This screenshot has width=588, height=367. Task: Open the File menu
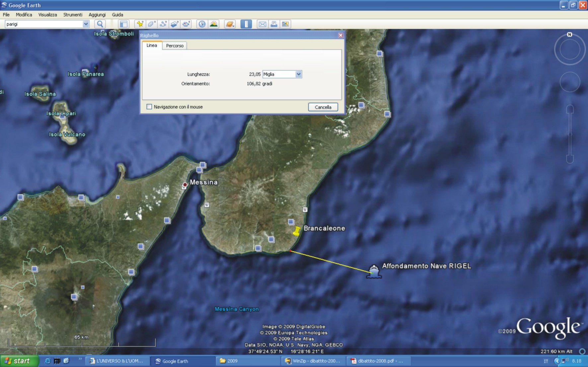(x=6, y=15)
